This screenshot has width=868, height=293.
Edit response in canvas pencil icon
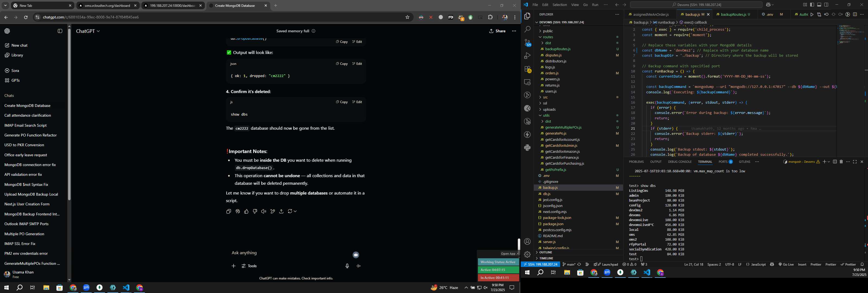pyautogui.click(x=273, y=211)
